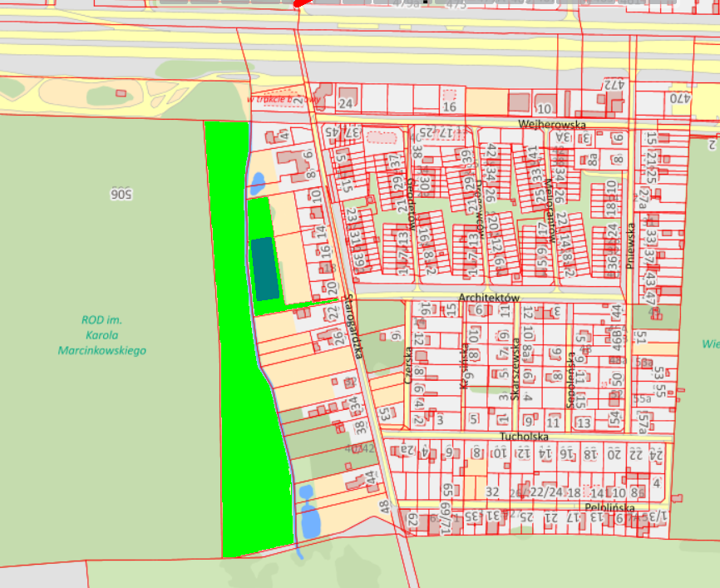Click house number 62 near Pelplińska

[x=412, y=520]
